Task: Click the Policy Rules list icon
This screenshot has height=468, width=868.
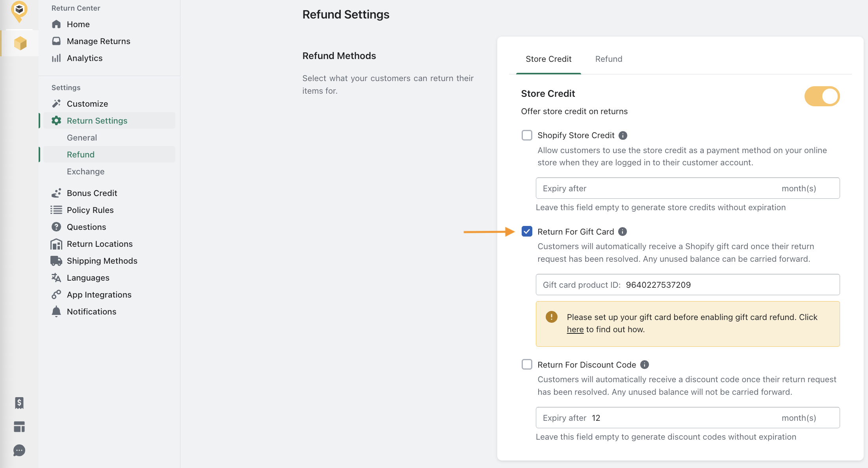Action: point(56,210)
